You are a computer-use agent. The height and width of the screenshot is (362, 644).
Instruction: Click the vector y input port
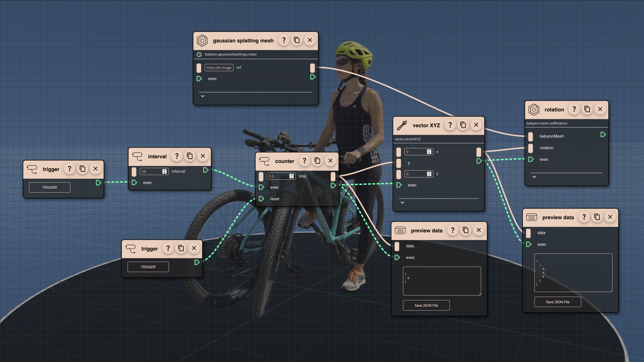(398, 163)
